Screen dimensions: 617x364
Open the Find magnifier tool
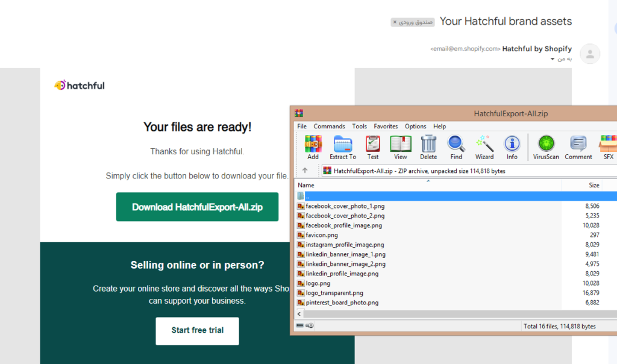pyautogui.click(x=456, y=146)
